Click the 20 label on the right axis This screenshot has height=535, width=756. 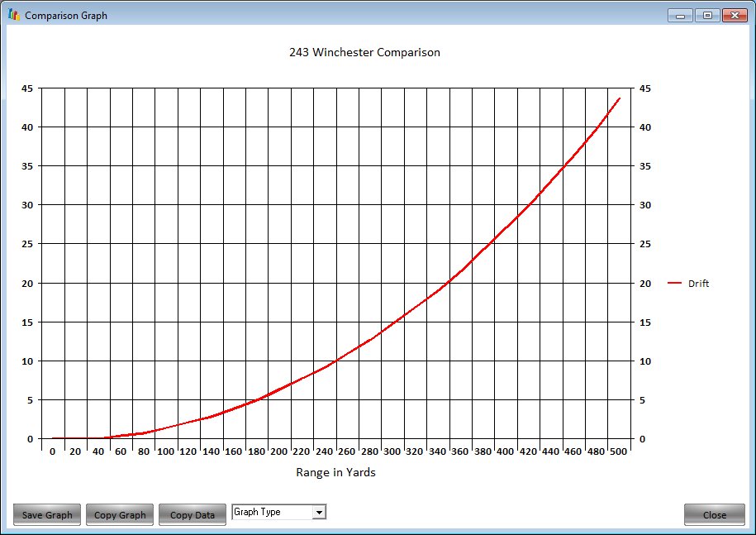pyautogui.click(x=645, y=284)
